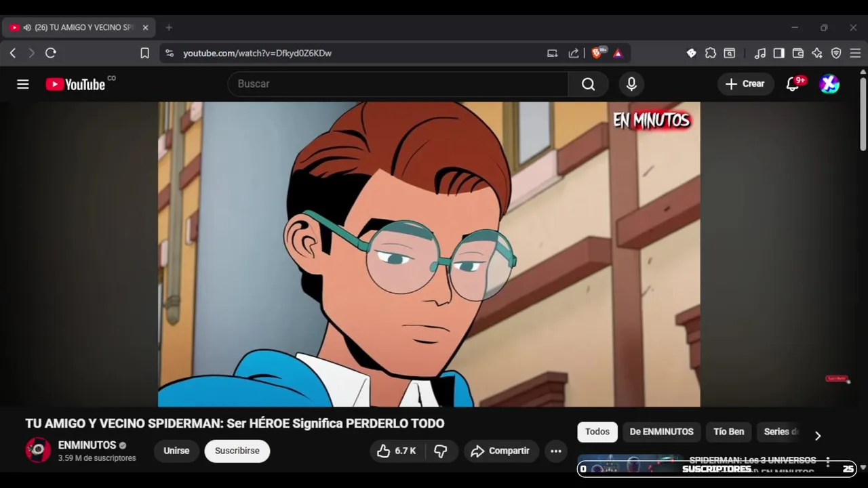Toggle the browser sidebar panel

tap(779, 53)
